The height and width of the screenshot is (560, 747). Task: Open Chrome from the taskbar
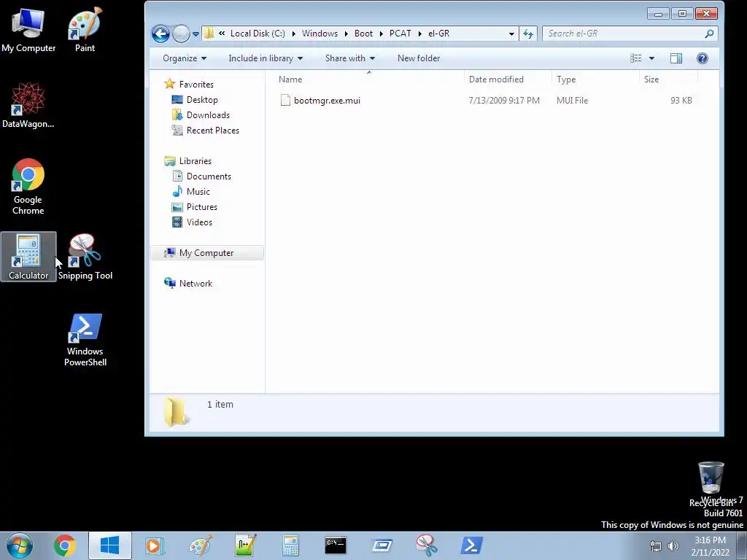click(x=65, y=545)
